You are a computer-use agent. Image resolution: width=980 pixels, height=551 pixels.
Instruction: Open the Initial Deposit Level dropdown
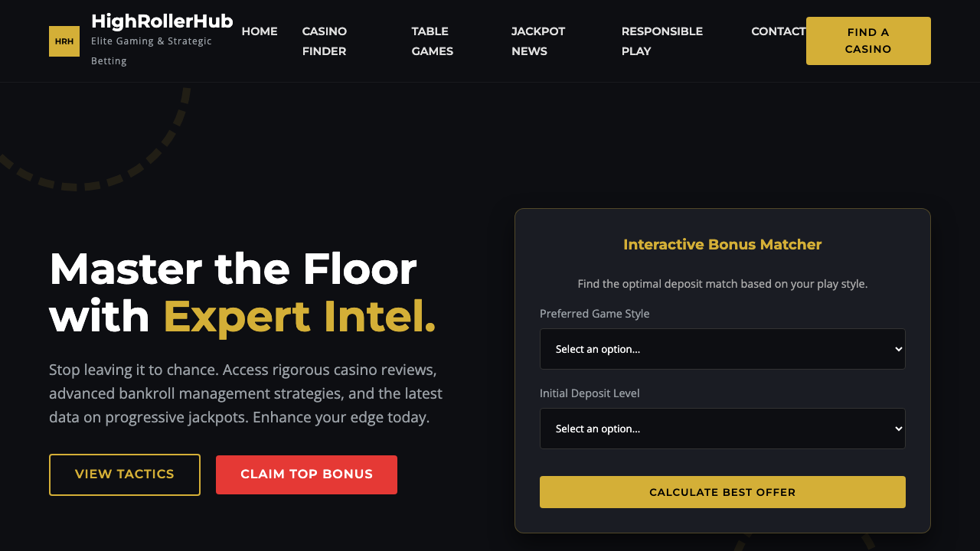pos(722,429)
